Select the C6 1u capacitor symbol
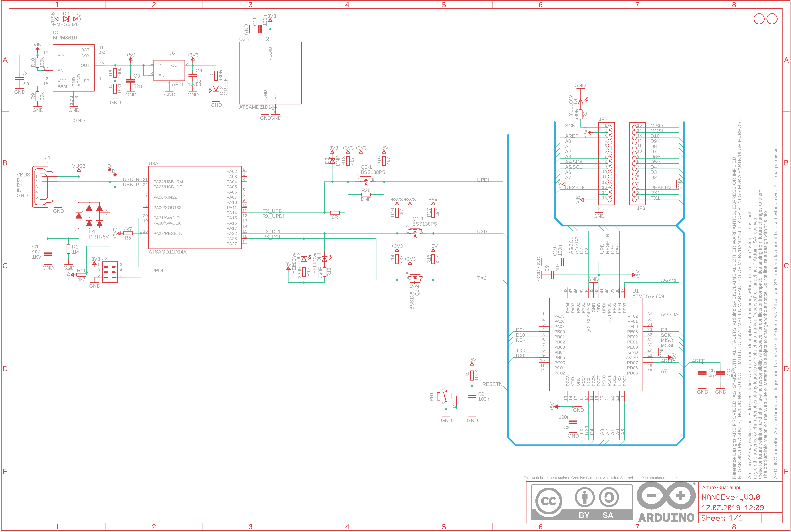This screenshot has width=791, height=532. click(192, 76)
